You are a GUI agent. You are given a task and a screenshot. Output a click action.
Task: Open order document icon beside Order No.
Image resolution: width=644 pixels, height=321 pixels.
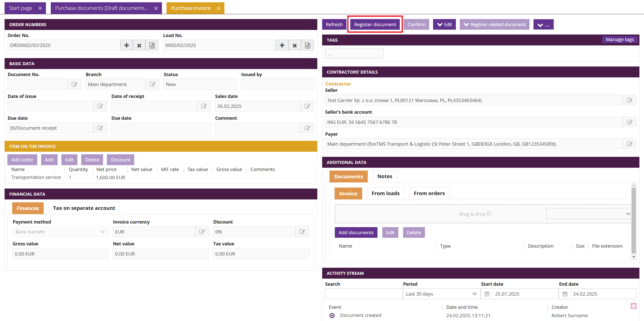coord(152,45)
